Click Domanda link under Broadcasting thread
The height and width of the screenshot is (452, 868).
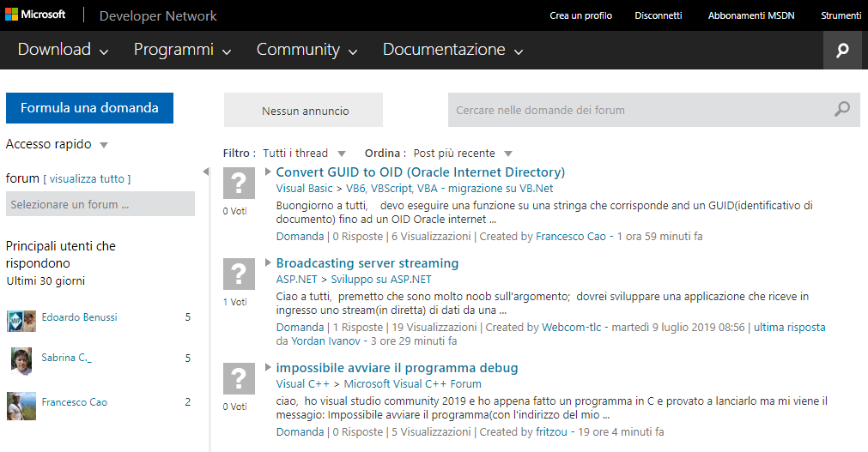tap(300, 327)
